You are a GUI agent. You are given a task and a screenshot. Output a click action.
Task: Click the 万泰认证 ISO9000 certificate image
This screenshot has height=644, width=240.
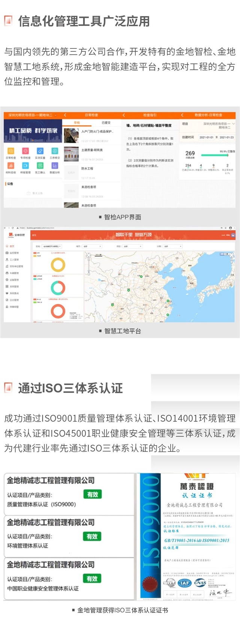point(188,537)
